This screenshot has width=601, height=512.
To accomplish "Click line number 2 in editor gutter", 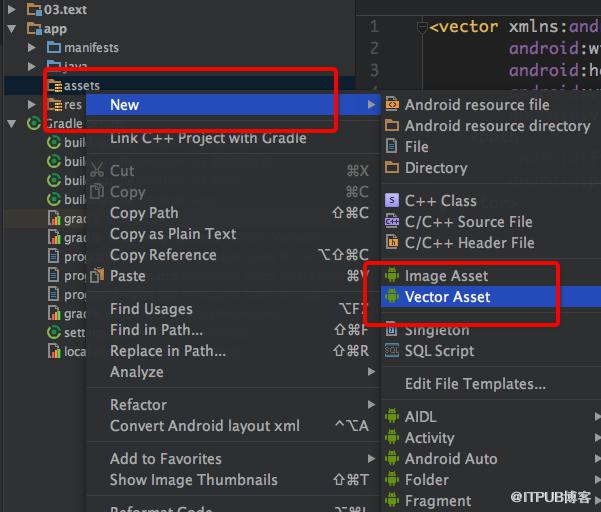I will [x=374, y=48].
